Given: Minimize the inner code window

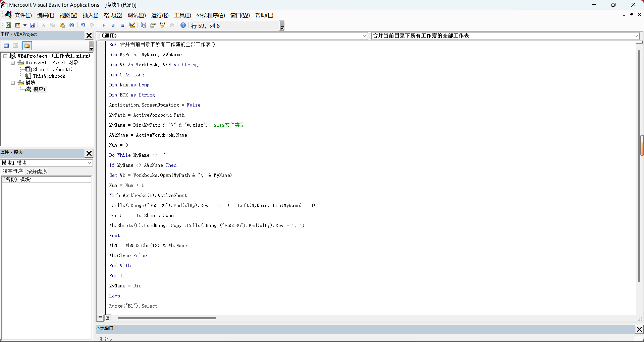Looking at the screenshot, I should [x=624, y=15].
